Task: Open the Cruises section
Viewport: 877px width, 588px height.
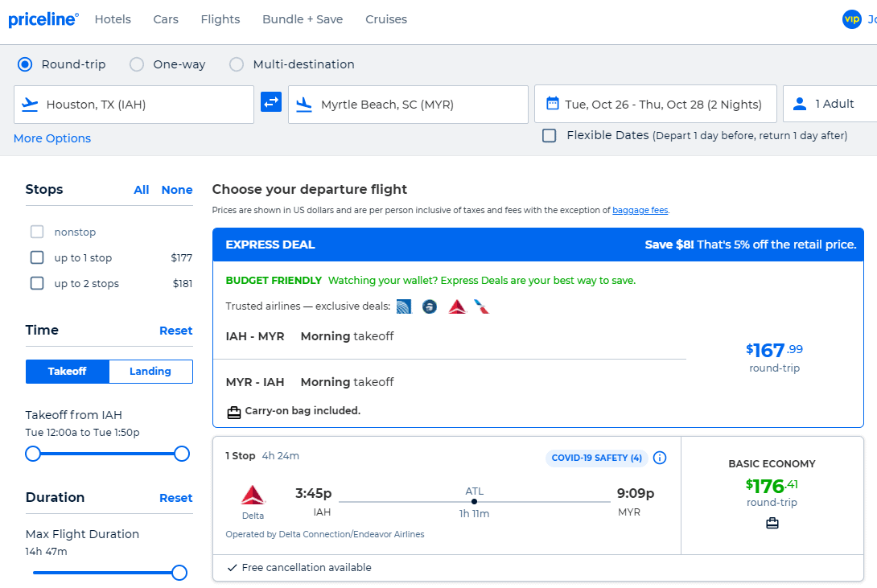Action: [x=385, y=19]
